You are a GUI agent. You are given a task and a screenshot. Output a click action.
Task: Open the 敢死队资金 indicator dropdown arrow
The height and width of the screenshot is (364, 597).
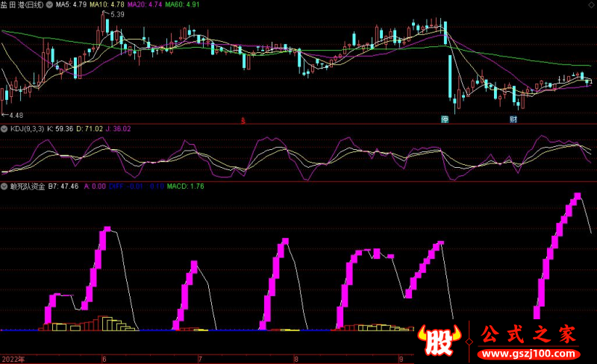click(x=4, y=186)
